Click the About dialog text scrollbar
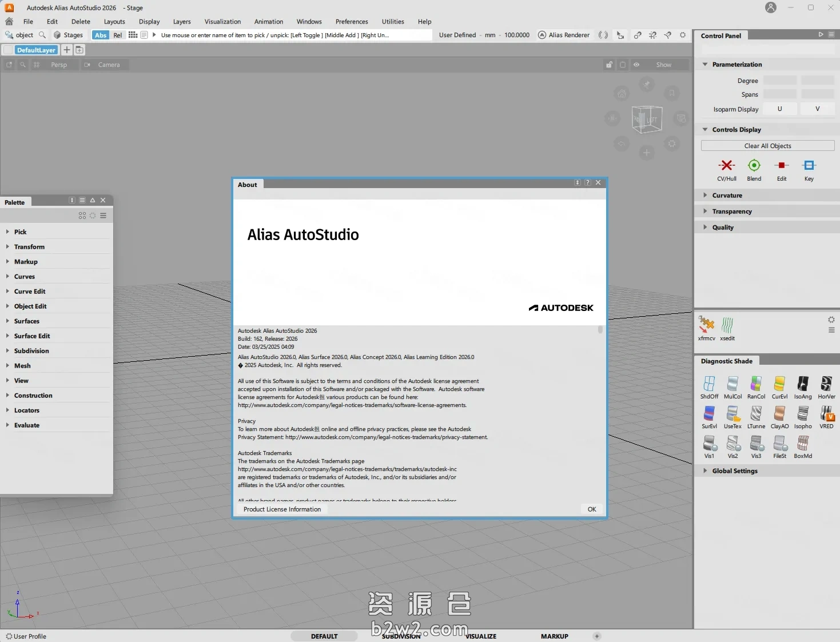 (x=600, y=330)
